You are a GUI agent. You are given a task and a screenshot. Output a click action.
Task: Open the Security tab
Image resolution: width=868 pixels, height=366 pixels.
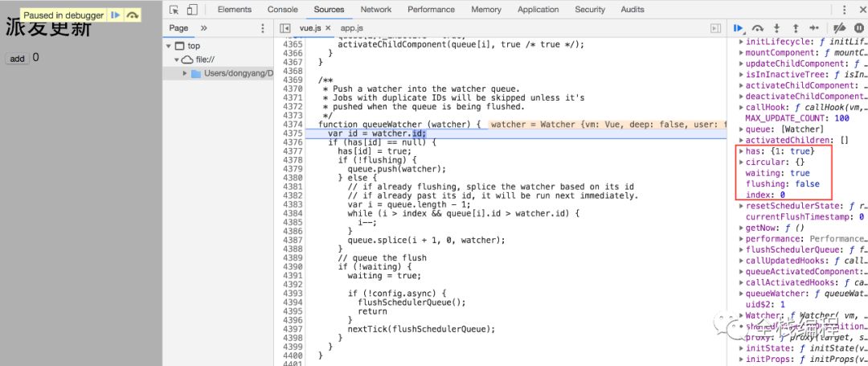click(x=590, y=10)
